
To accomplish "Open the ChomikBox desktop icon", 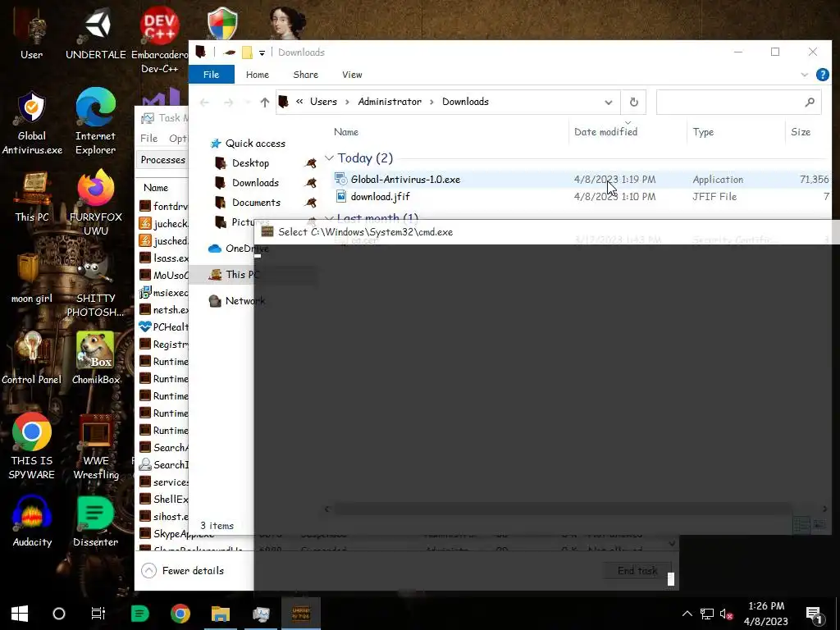I will coord(95,358).
